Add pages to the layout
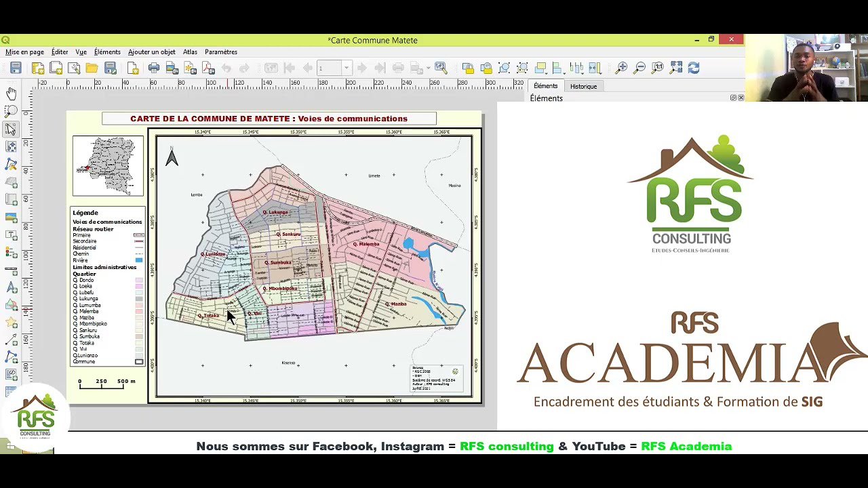 (x=133, y=68)
